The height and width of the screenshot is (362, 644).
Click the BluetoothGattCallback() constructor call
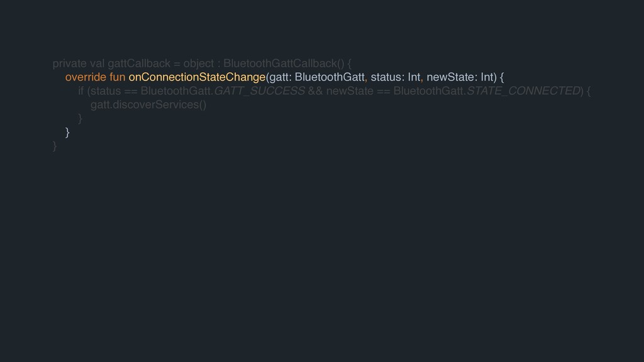click(282, 63)
